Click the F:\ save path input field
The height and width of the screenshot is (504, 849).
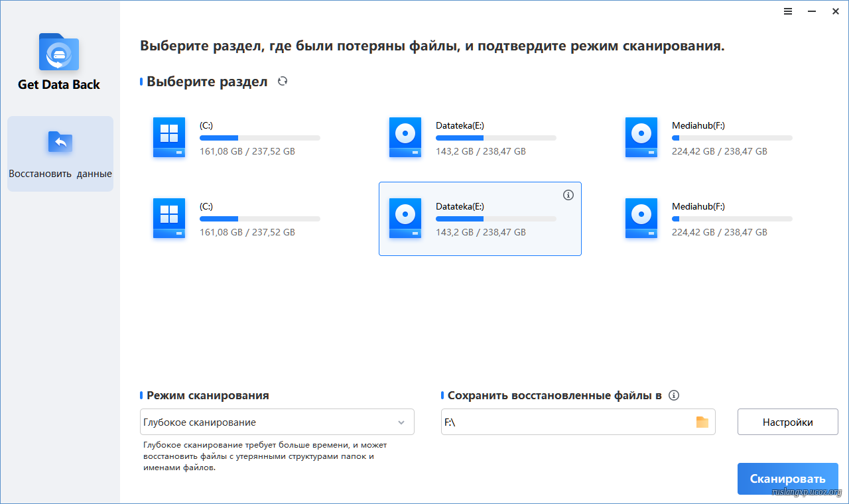click(x=564, y=422)
